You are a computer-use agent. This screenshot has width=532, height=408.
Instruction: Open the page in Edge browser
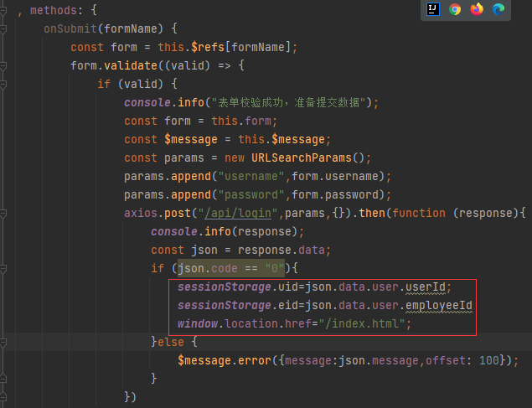(x=498, y=9)
